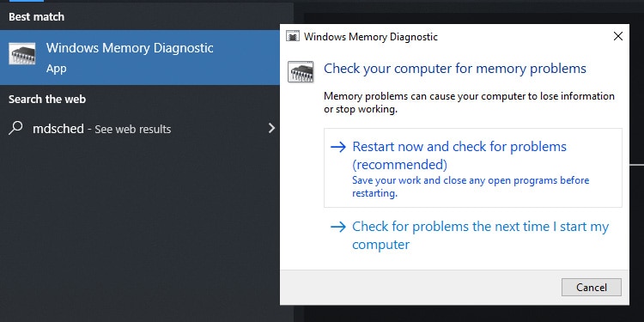Select 'mdsched - See web results' entry
Image resolution: width=644 pixels, height=322 pixels.
point(140,129)
